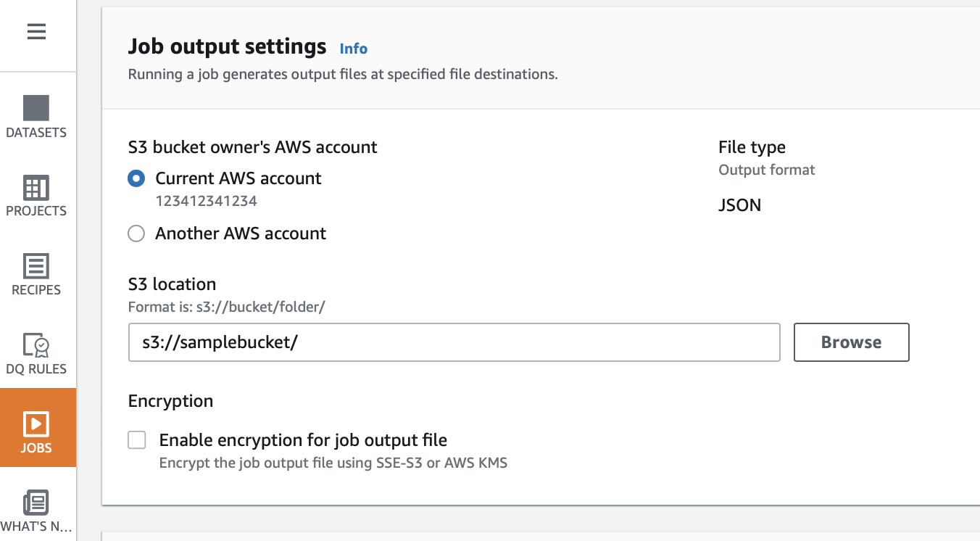Viewport: 980px width, 541px height.
Task: Click the File type label
Action: pyautogui.click(x=752, y=147)
